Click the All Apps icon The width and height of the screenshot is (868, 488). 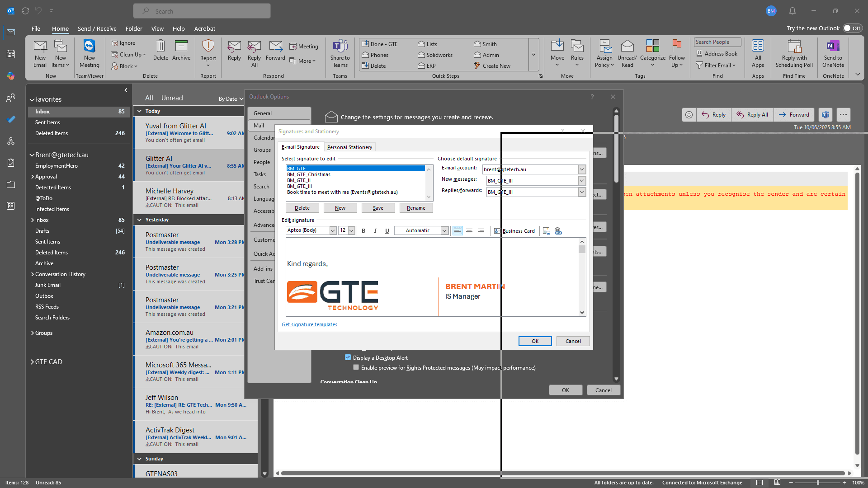tap(758, 53)
